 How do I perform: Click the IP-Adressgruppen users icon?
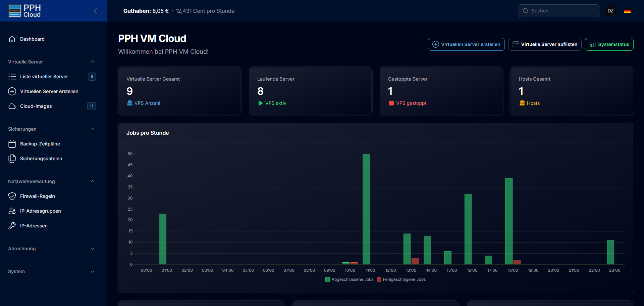12,211
